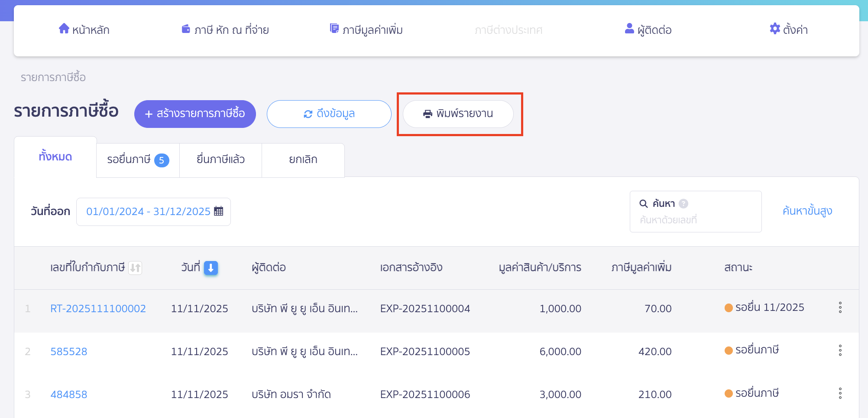Select the ยื่นภาษีแล้ว tab
The height and width of the screenshot is (418, 868).
[x=220, y=160]
